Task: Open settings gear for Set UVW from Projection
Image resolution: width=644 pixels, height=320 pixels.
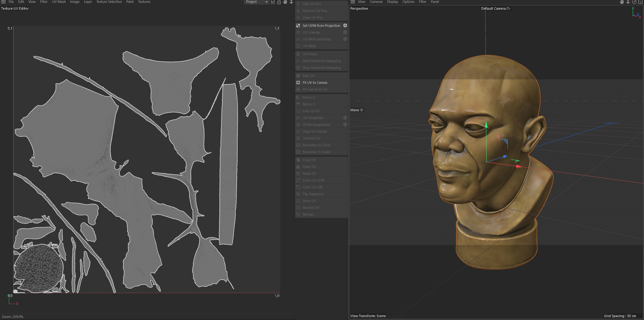Action: coord(345,26)
